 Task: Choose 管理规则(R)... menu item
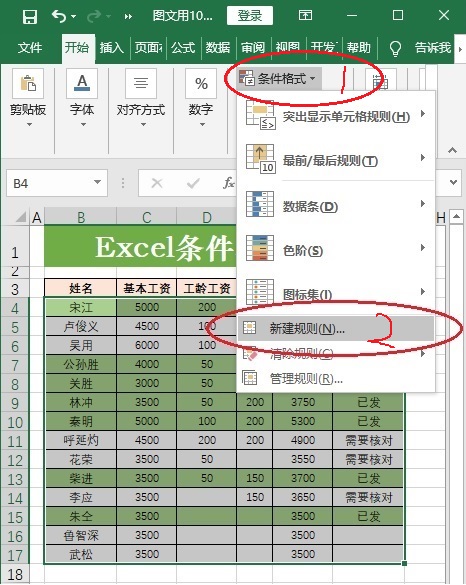(x=336, y=379)
